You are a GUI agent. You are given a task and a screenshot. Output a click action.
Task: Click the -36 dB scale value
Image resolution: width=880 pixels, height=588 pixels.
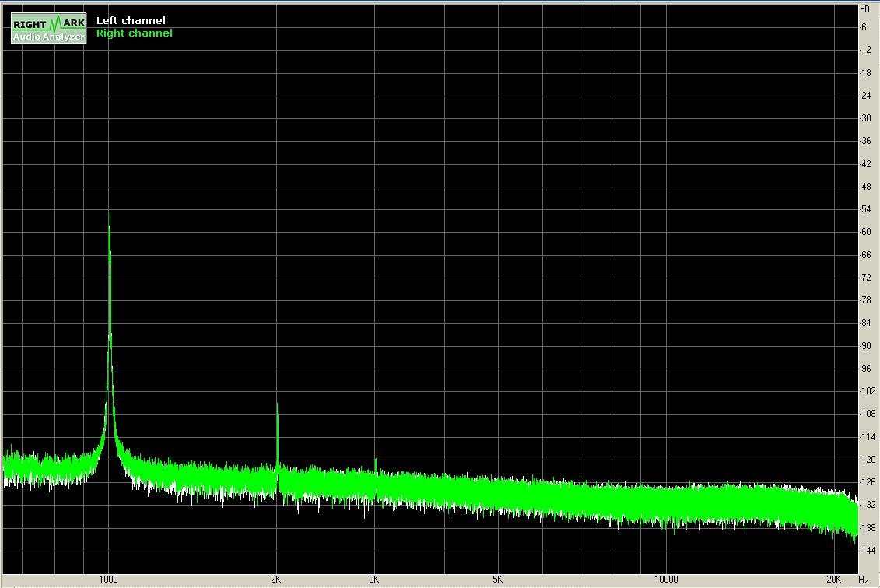tap(865, 141)
